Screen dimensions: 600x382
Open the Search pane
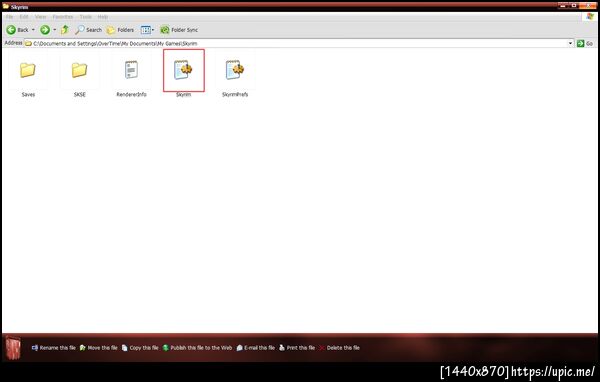click(x=88, y=29)
